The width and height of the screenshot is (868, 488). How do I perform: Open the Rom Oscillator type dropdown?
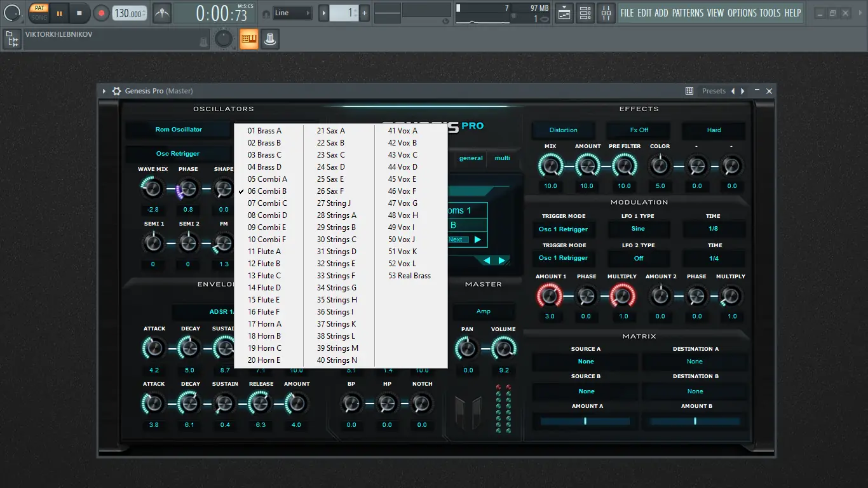point(179,130)
